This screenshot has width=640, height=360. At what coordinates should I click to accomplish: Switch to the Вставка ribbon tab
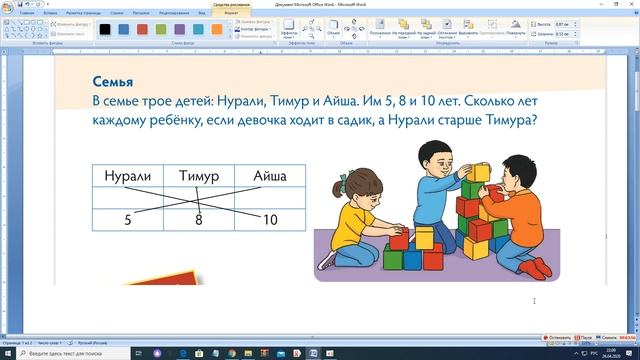pyautogui.click(x=50, y=13)
